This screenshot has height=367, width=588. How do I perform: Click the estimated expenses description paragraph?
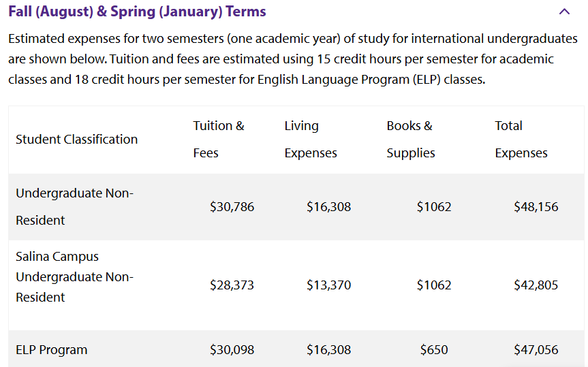point(293,59)
